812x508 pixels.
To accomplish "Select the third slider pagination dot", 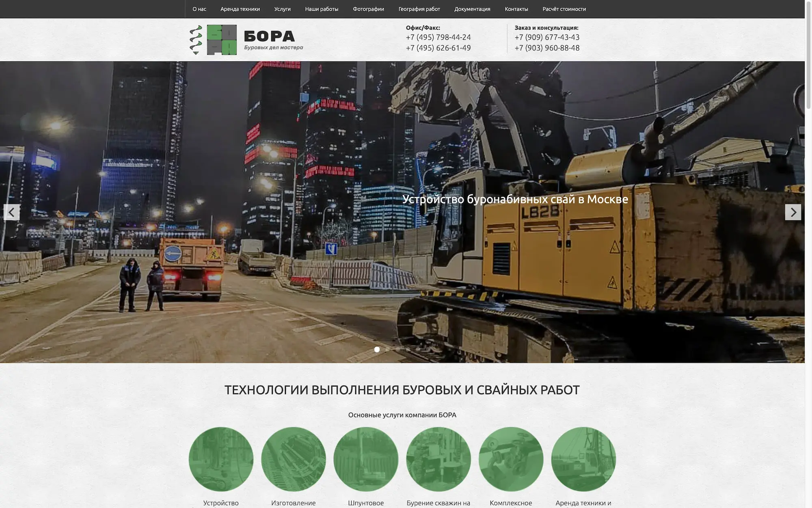I will 397,350.
